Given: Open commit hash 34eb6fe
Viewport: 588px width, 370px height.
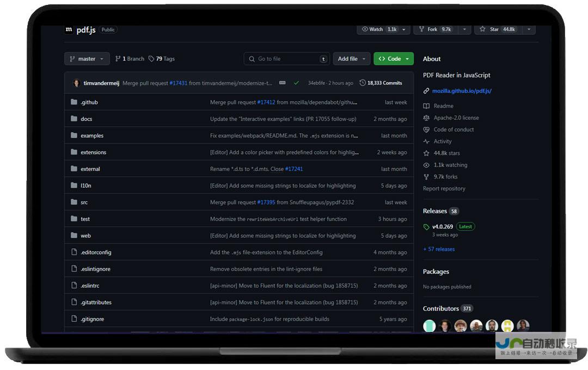Looking at the screenshot, I should pyautogui.click(x=316, y=83).
